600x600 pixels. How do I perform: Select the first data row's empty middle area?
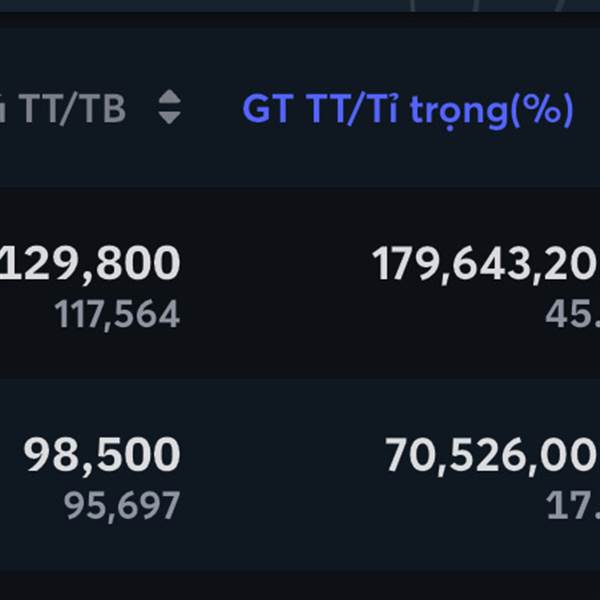pyautogui.click(x=276, y=283)
